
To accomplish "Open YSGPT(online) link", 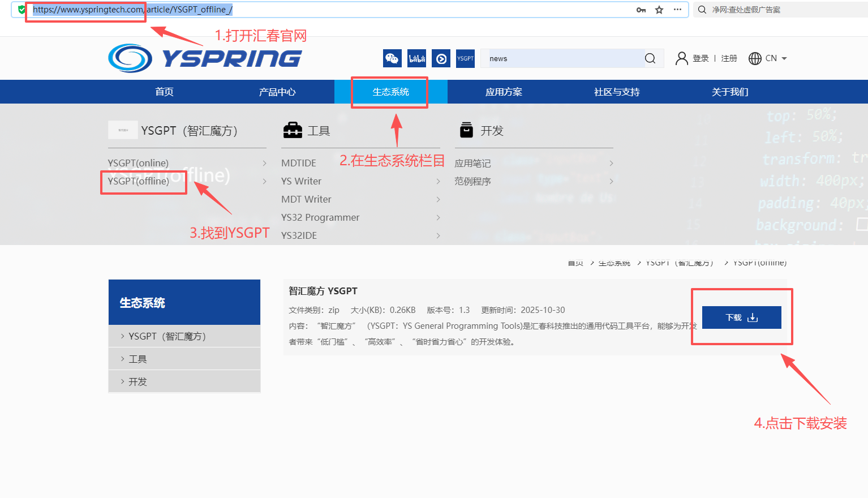I will 138,163.
